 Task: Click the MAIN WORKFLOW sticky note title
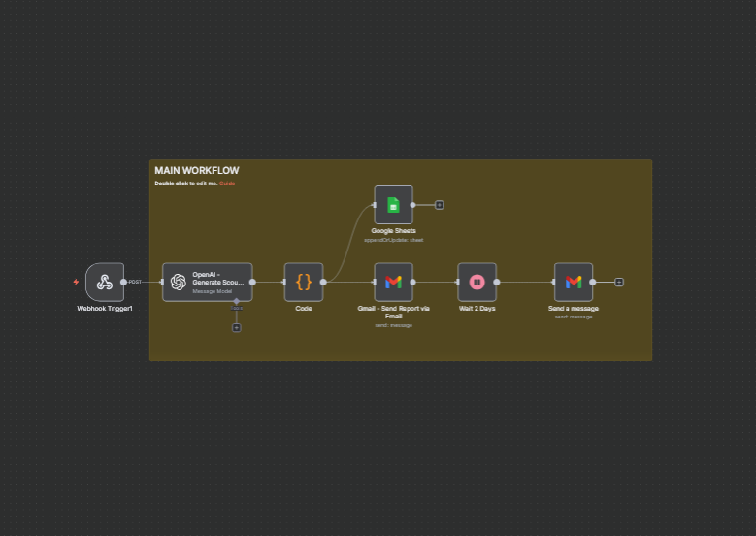(197, 171)
